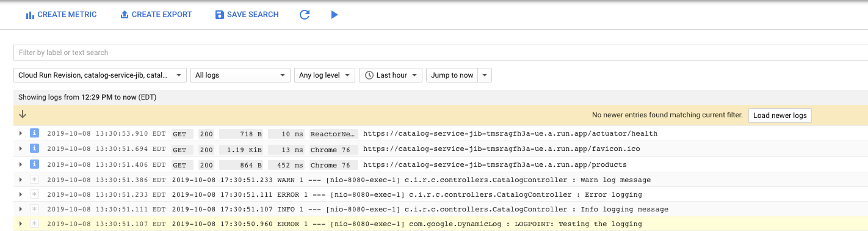
Task: Click the 452 ms latency chip
Action: pos(286,165)
